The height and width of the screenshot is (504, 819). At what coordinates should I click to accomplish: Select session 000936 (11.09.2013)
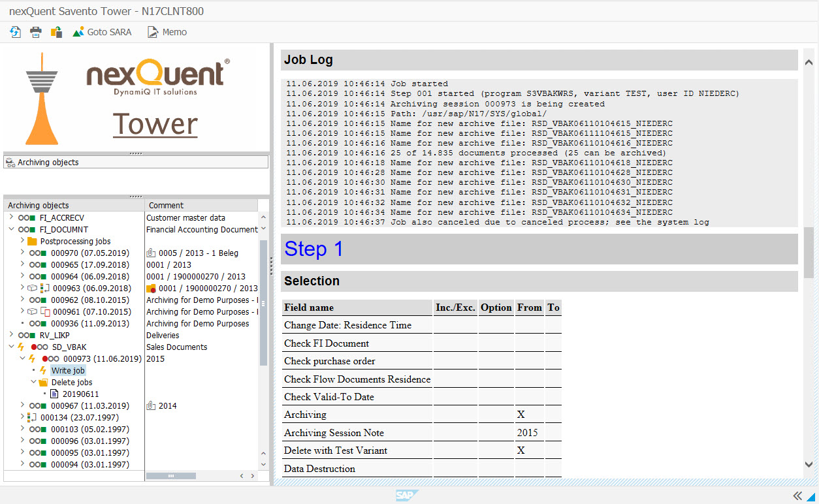coord(91,323)
